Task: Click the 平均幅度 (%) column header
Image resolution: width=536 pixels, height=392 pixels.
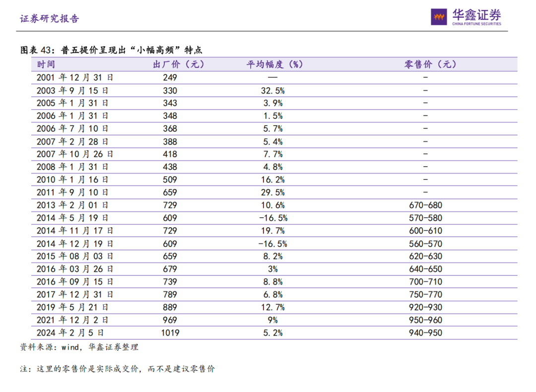Action: pos(274,65)
